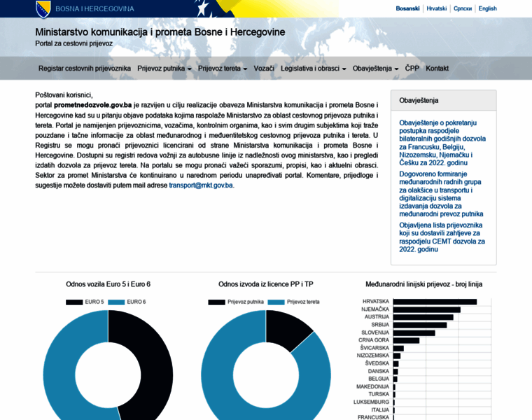The width and height of the screenshot is (532, 420).
Task: Switch language to English
Action: pos(488,8)
